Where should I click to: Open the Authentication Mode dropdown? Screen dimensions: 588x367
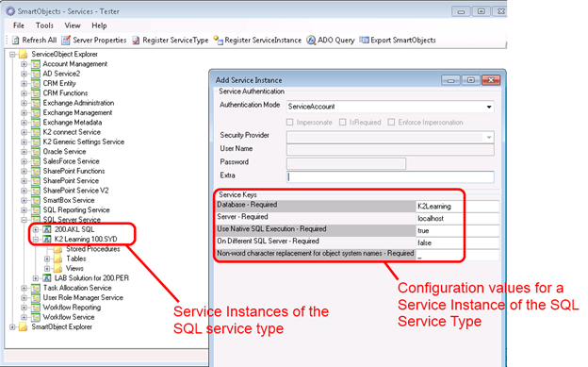click(489, 107)
